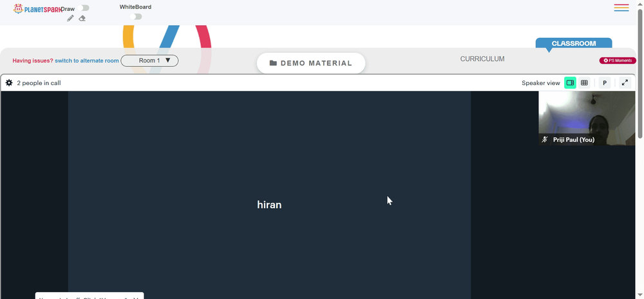Image resolution: width=644 pixels, height=299 pixels.
Task: Open the hamburger menu at top right
Action: tap(621, 7)
